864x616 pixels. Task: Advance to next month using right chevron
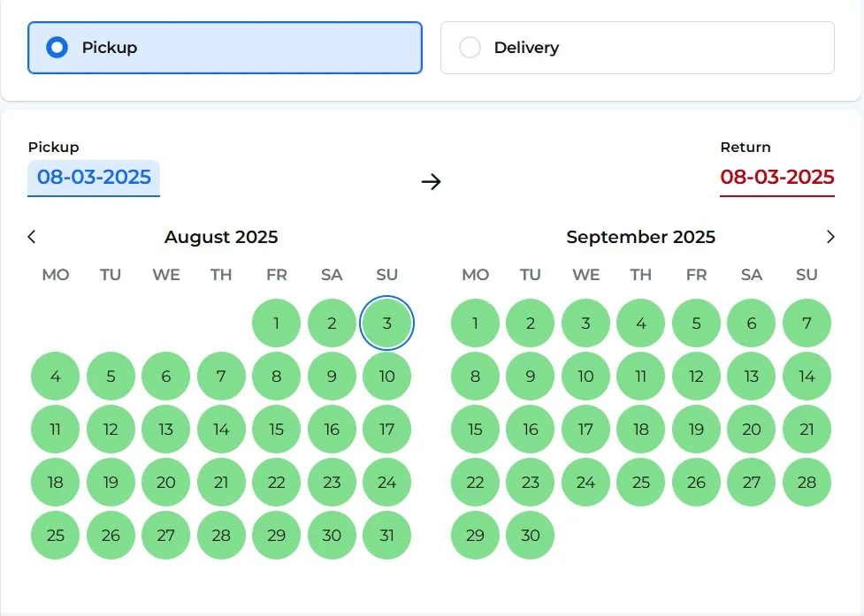[830, 237]
